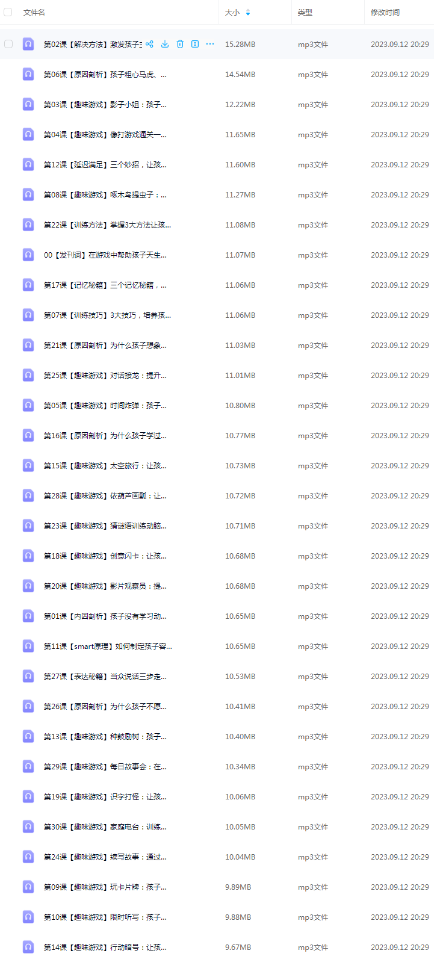
Task: Open more options for 第02课 file
Action: 210,44
